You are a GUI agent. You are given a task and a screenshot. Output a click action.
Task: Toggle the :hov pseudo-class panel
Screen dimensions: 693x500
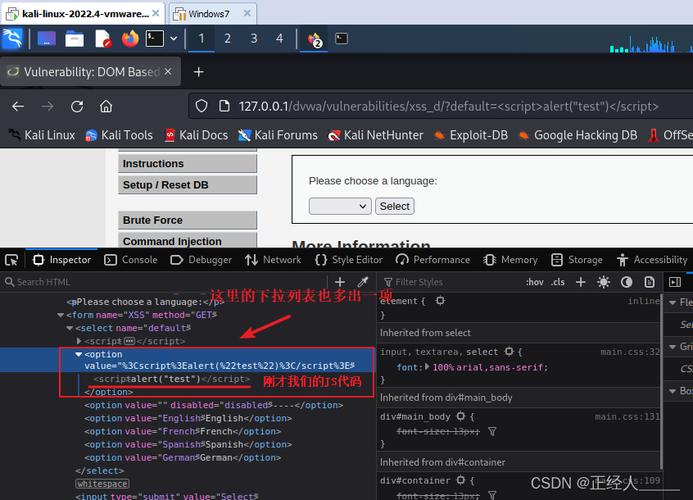pos(535,282)
